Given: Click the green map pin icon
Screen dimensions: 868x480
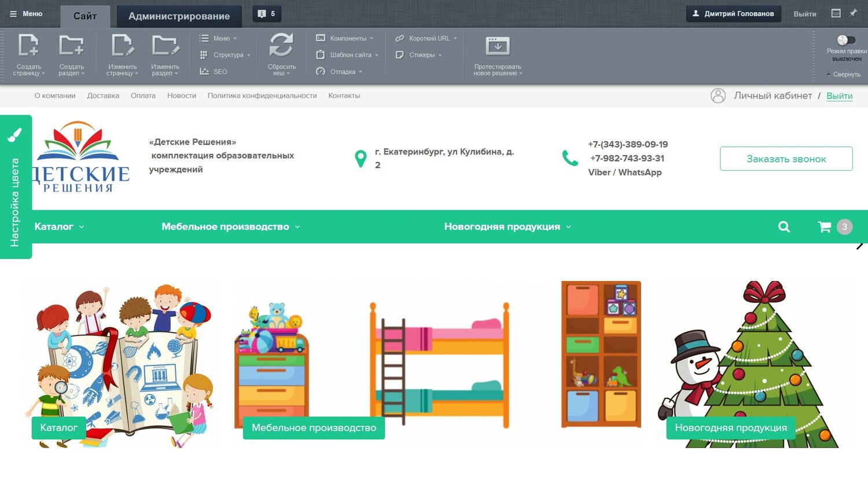Looking at the screenshot, I should pyautogui.click(x=361, y=158).
